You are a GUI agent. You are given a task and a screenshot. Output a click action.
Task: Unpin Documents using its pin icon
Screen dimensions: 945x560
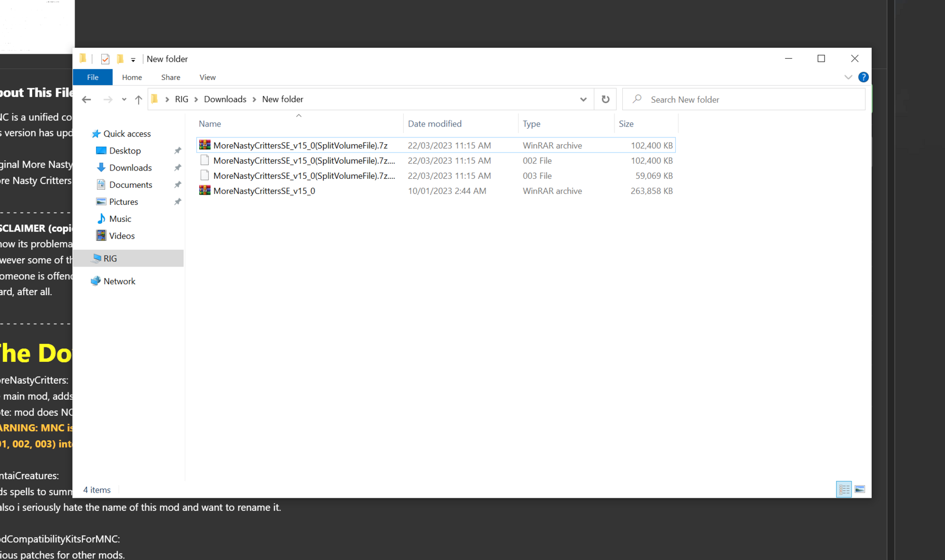pyautogui.click(x=177, y=185)
